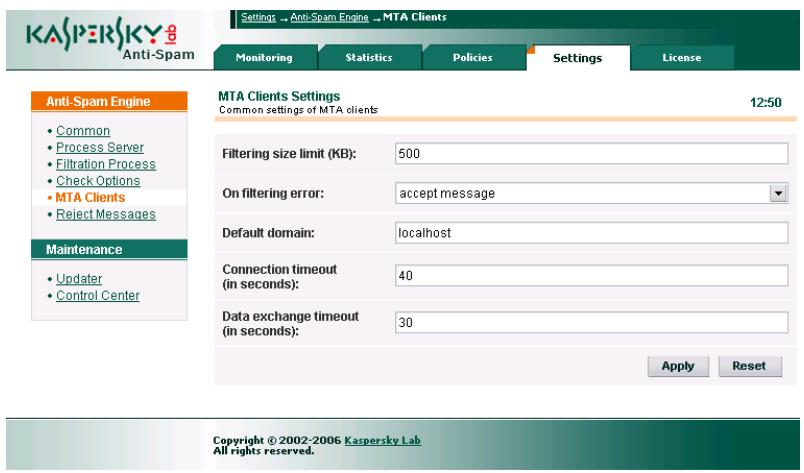The image size is (804, 473).
Task: Open the Monitoring tab
Action: (265, 57)
